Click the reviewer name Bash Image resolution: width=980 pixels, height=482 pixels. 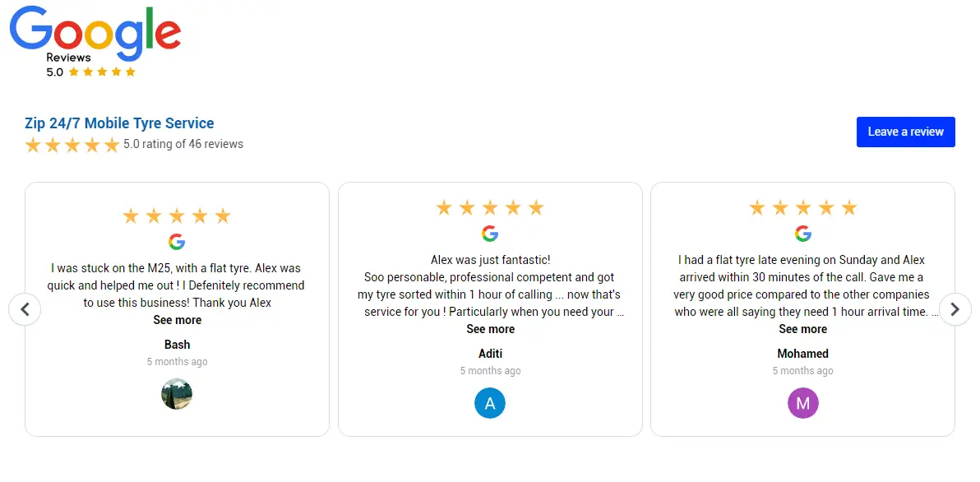[x=177, y=345]
